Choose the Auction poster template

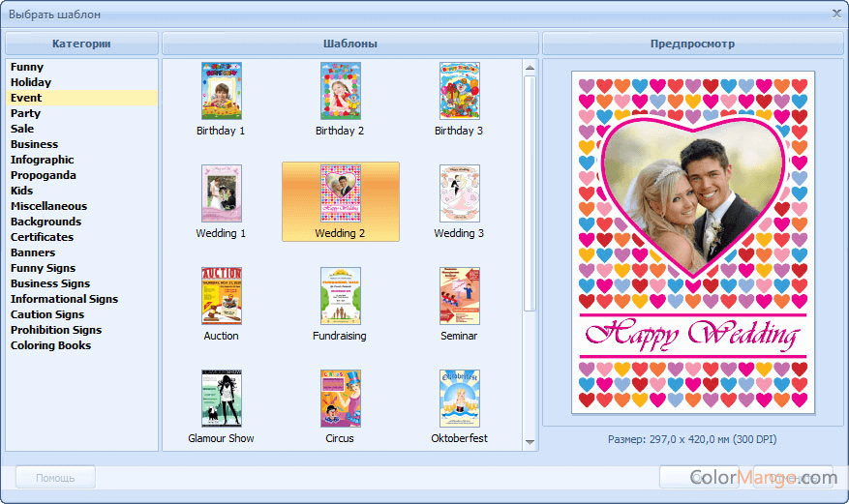tap(222, 296)
